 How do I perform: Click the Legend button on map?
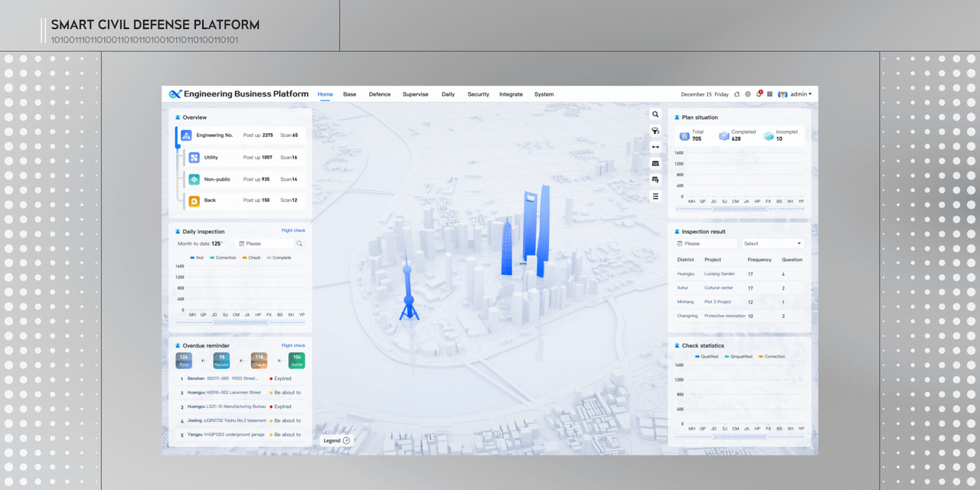tap(337, 440)
